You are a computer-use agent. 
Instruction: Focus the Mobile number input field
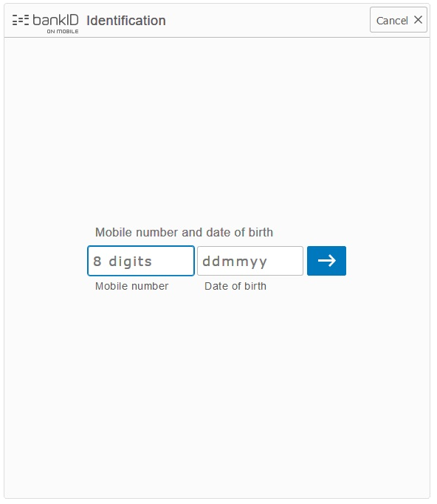point(141,261)
